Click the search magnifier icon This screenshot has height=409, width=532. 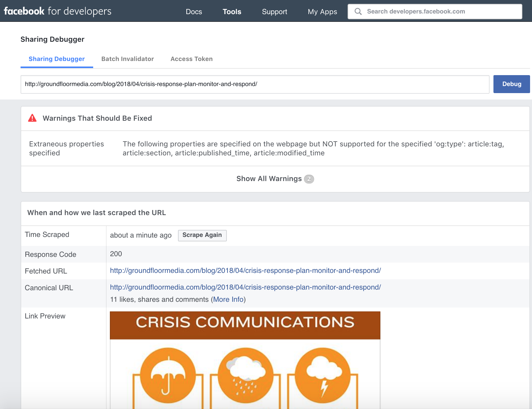358,12
